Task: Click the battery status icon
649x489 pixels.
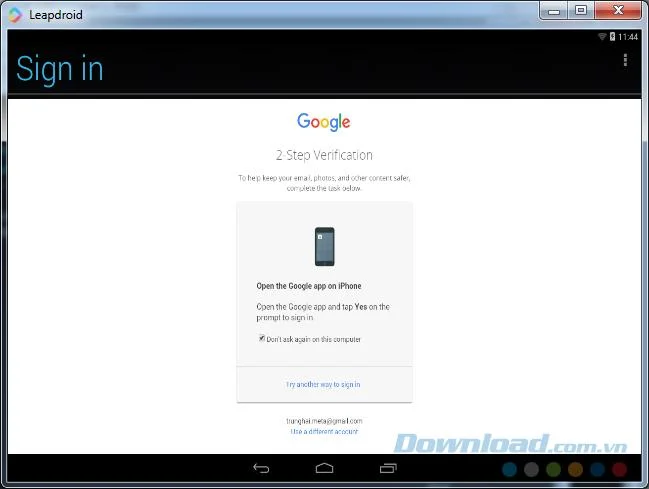Action: (x=612, y=37)
